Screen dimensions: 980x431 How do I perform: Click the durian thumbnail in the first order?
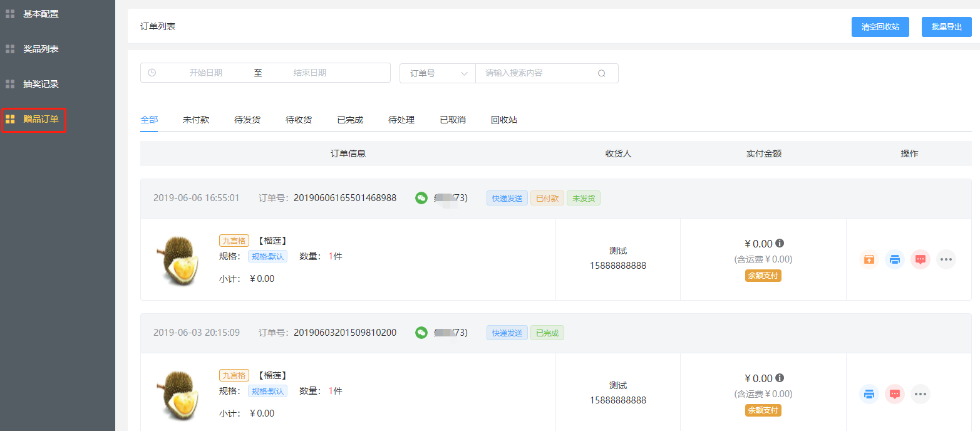point(177,259)
